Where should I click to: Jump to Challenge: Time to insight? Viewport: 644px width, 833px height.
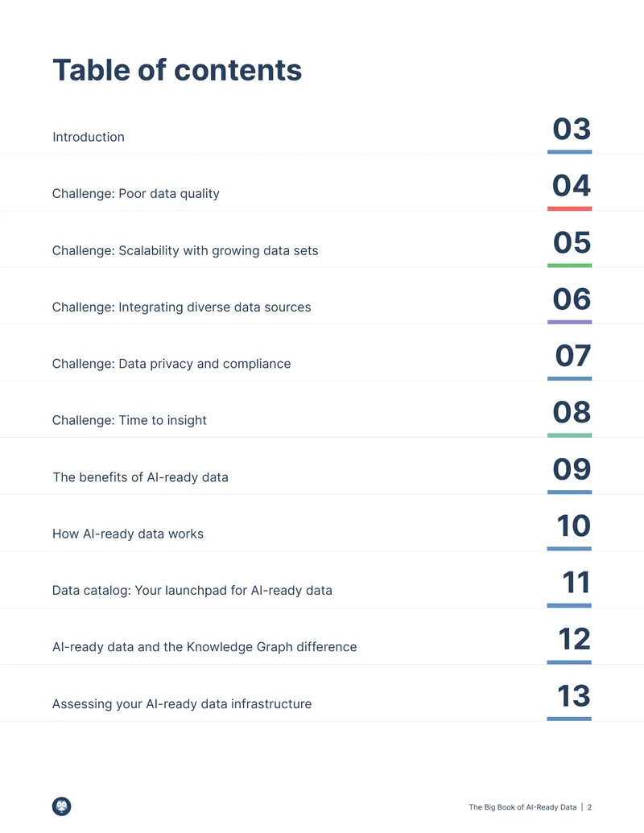tap(129, 420)
